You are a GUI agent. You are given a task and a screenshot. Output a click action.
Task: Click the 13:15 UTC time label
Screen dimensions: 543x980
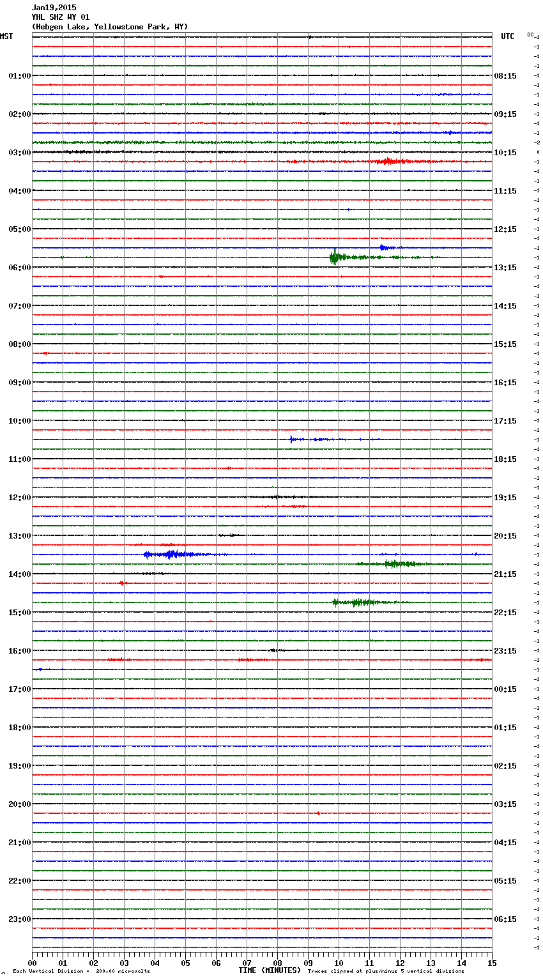click(x=505, y=268)
